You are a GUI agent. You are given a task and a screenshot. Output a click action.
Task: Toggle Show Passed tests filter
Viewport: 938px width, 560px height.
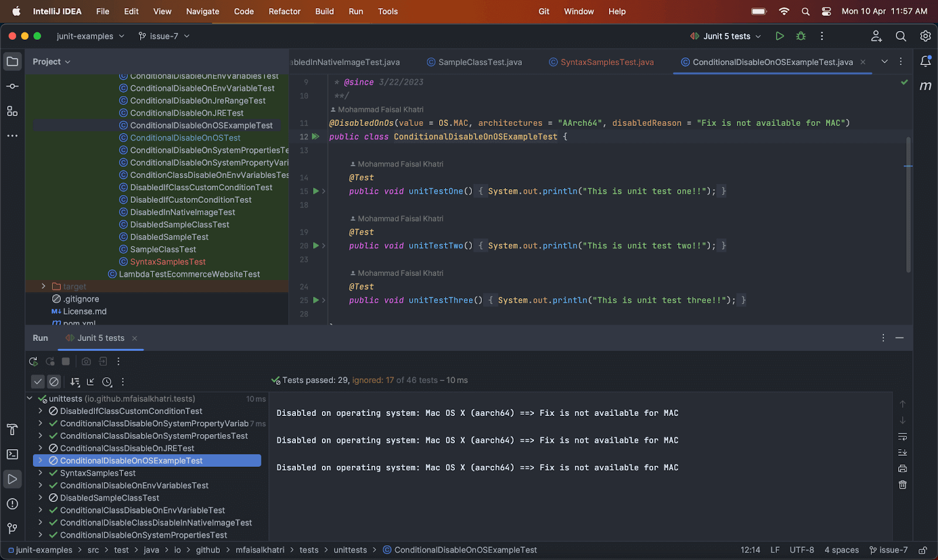[x=38, y=382]
